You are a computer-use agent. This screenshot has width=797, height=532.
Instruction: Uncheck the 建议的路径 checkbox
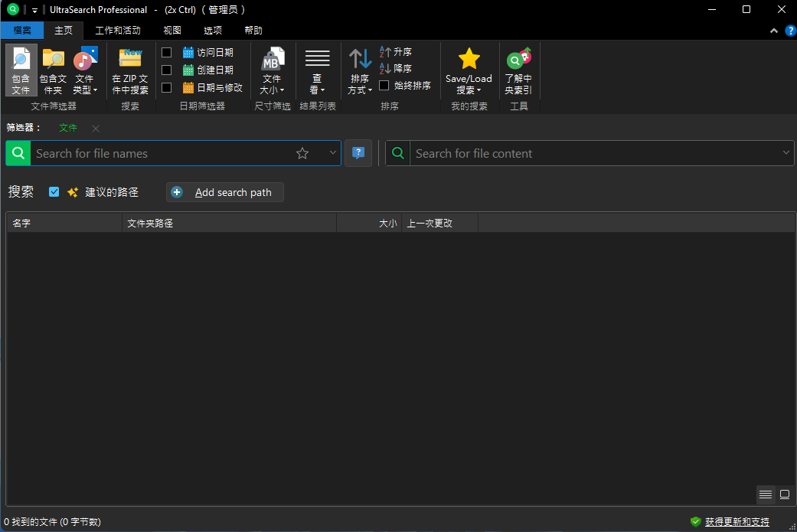pos(54,192)
